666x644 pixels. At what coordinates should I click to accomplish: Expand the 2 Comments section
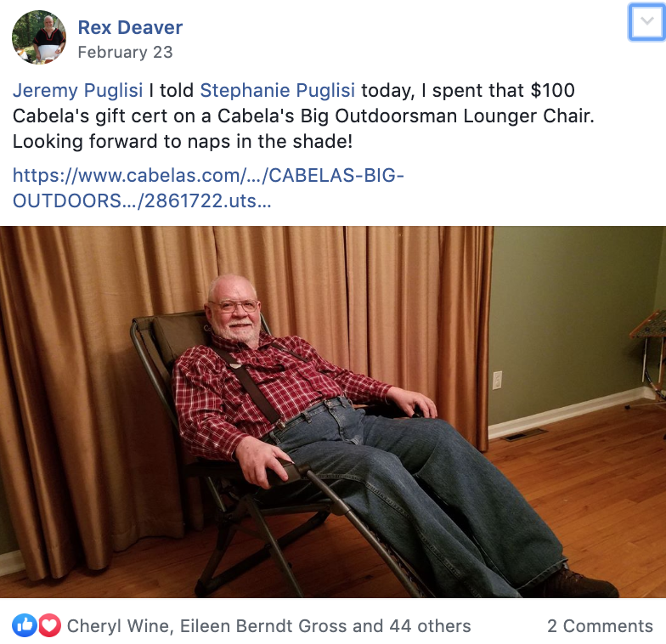click(600, 625)
